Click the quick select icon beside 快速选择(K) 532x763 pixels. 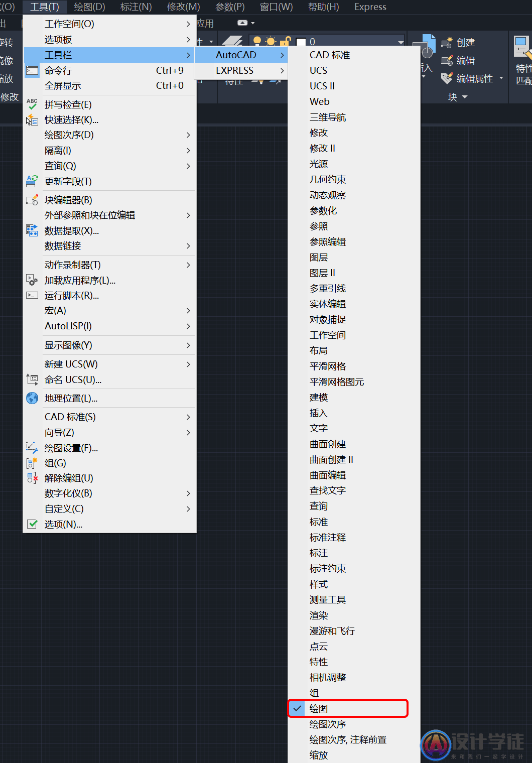[x=32, y=120]
